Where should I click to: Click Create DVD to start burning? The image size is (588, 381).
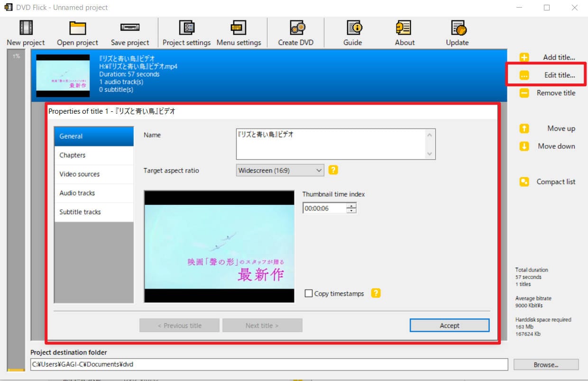pyautogui.click(x=295, y=32)
